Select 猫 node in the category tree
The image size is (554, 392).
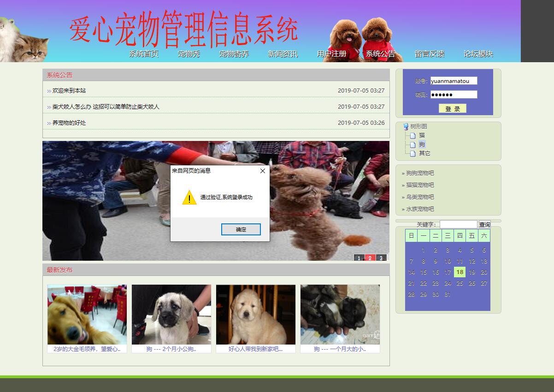[x=422, y=135]
